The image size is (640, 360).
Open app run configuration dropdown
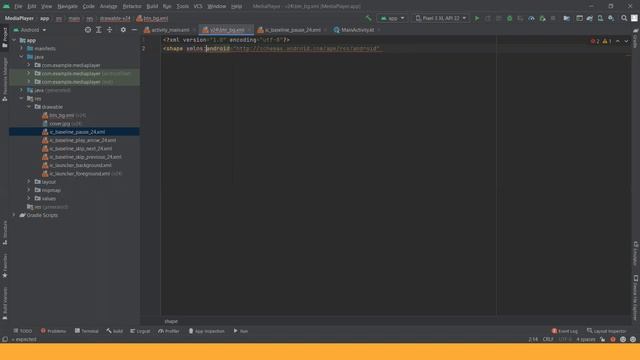[392, 18]
